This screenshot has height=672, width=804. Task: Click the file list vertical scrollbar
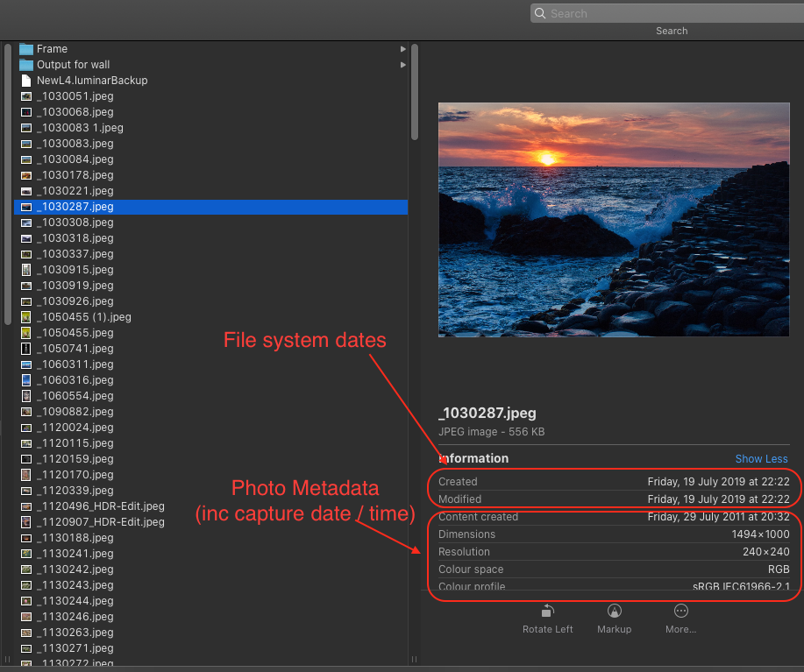tap(415, 92)
